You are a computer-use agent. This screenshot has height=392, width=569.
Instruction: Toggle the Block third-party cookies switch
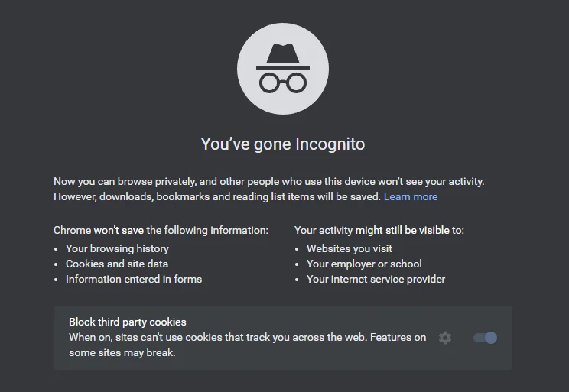(x=485, y=338)
